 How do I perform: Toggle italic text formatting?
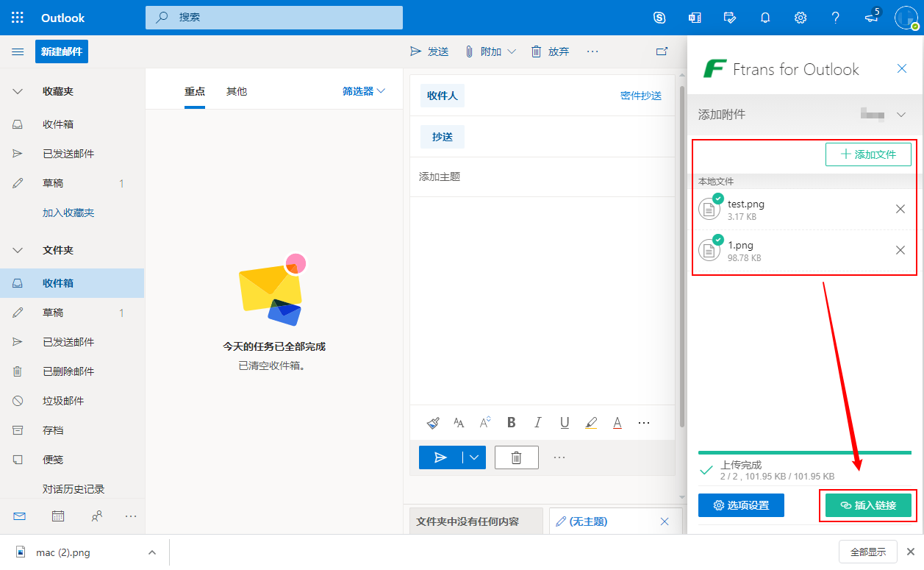click(x=538, y=423)
